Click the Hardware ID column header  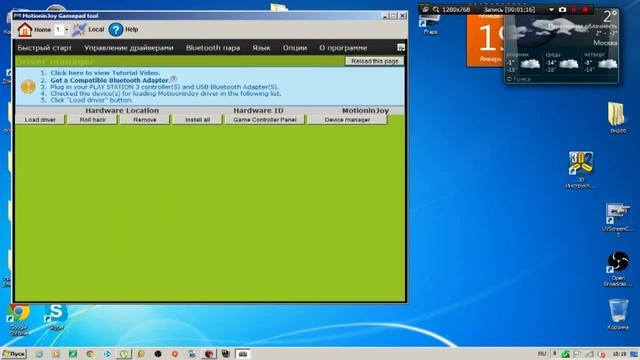point(258,110)
